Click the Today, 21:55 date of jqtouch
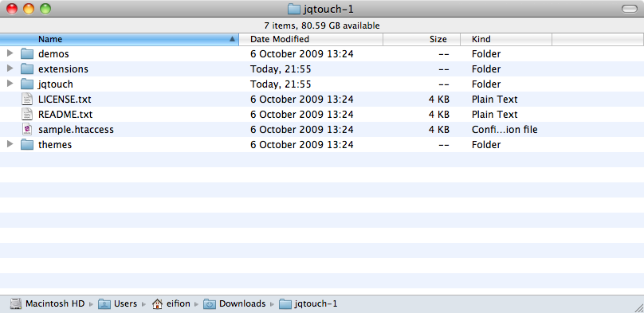Screen dimensions: 644x313 (281, 84)
